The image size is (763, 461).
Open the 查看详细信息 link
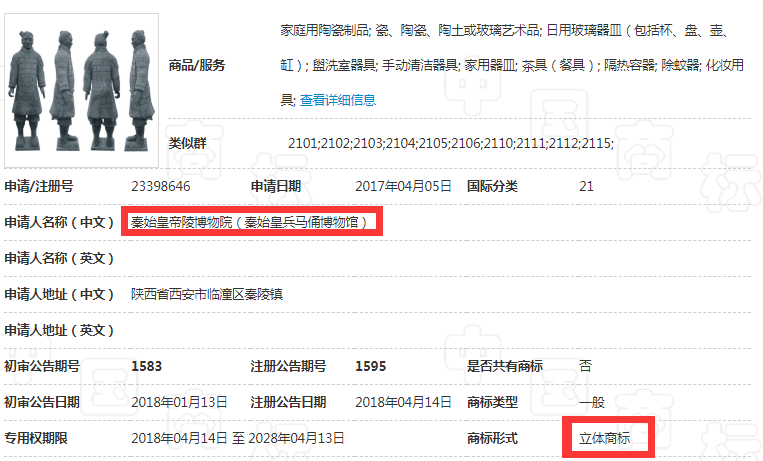pos(338,100)
